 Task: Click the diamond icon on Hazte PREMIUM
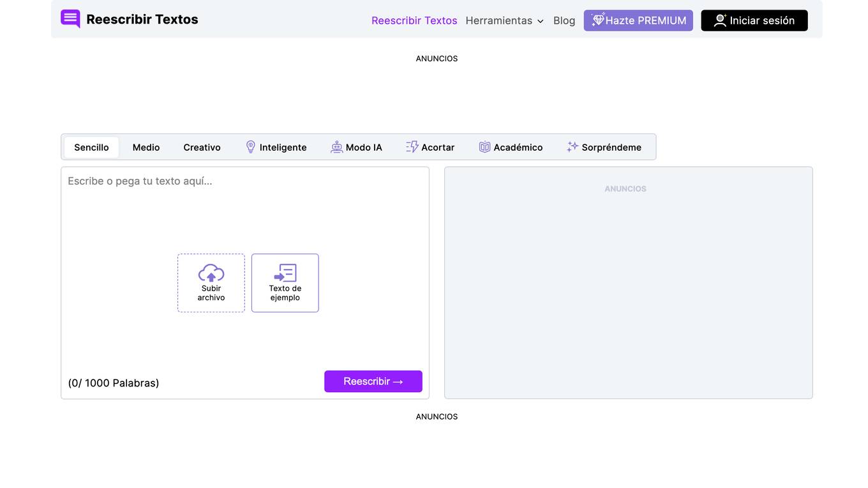(x=597, y=20)
